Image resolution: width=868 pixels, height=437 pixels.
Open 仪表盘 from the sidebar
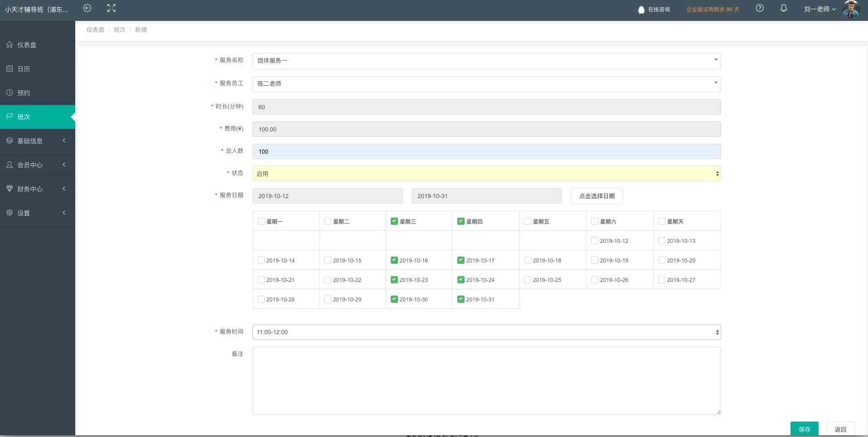tap(27, 45)
